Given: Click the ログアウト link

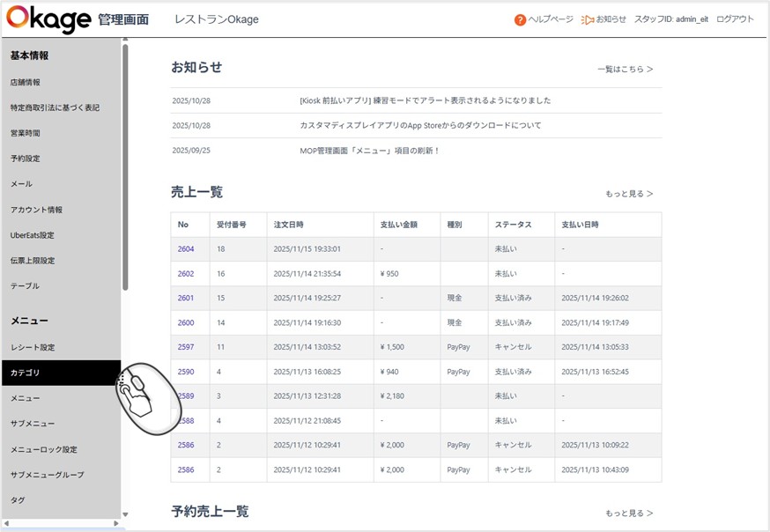Looking at the screenshot, I should (735, 19).
